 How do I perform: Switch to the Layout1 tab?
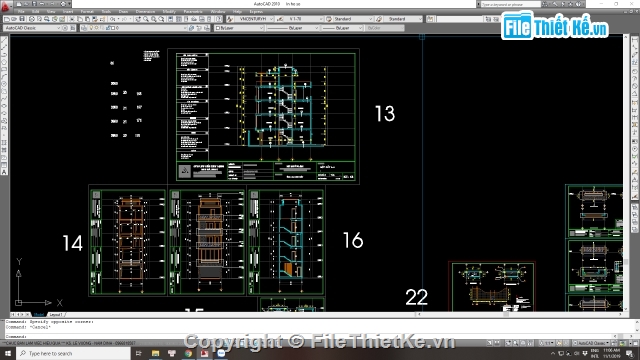pyautogui.click(x=56, y=315)
